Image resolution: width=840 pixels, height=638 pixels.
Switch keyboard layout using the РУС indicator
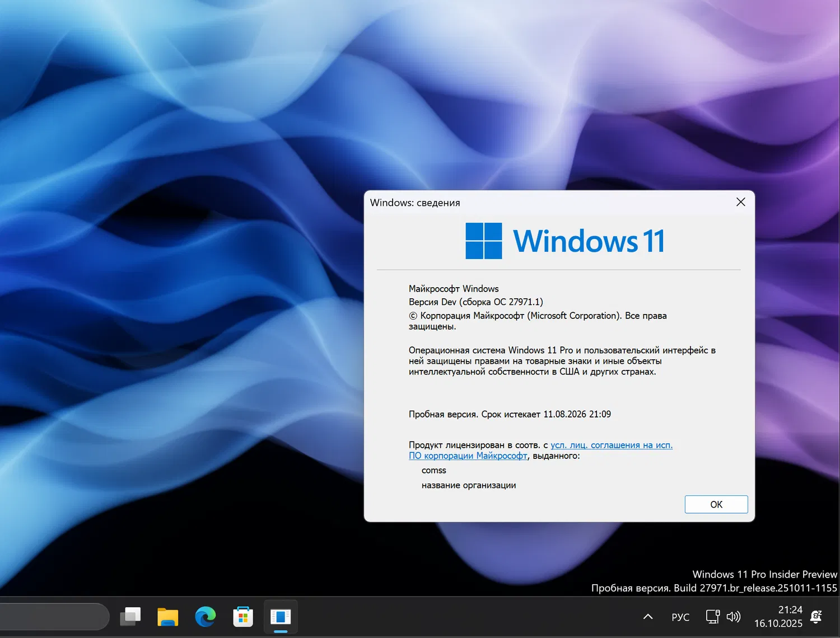point(680,617)
